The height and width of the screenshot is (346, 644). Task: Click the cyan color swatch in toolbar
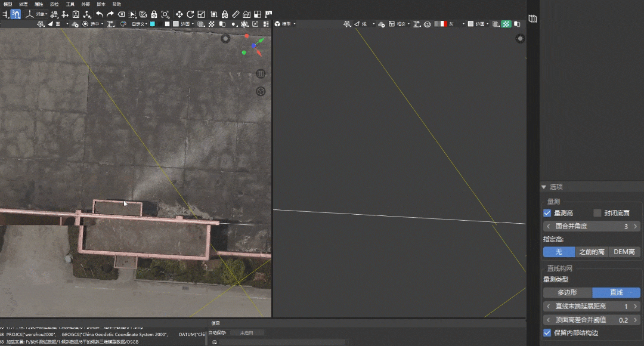pos(153,24)
